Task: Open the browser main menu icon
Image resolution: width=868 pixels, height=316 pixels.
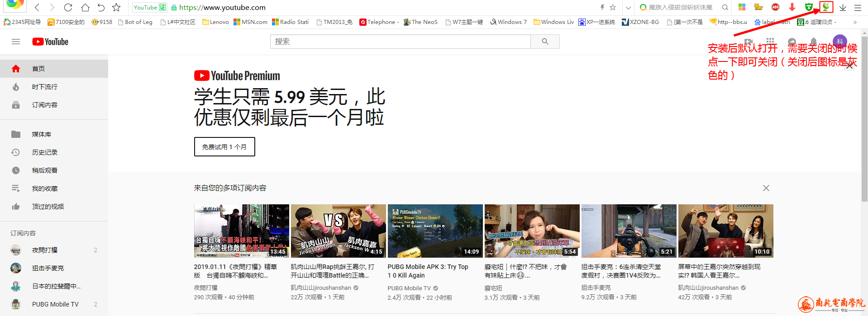Action: 858,7
